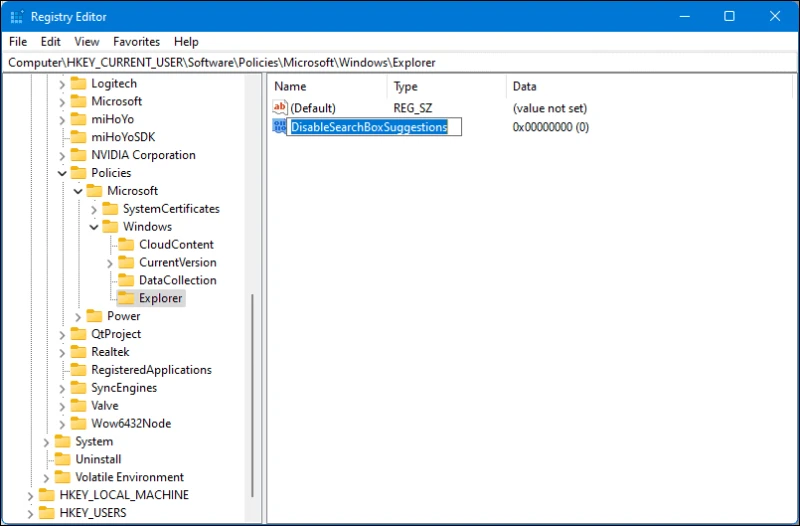800x526 pixels.
Task: Click the DataCollection folder icon
Action: (126, 281)
